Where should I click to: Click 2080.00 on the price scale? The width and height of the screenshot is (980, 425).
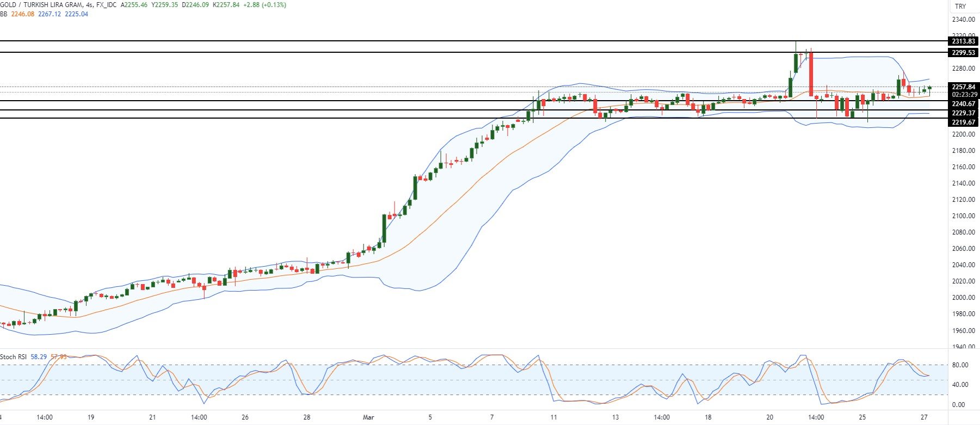[963, 232]
